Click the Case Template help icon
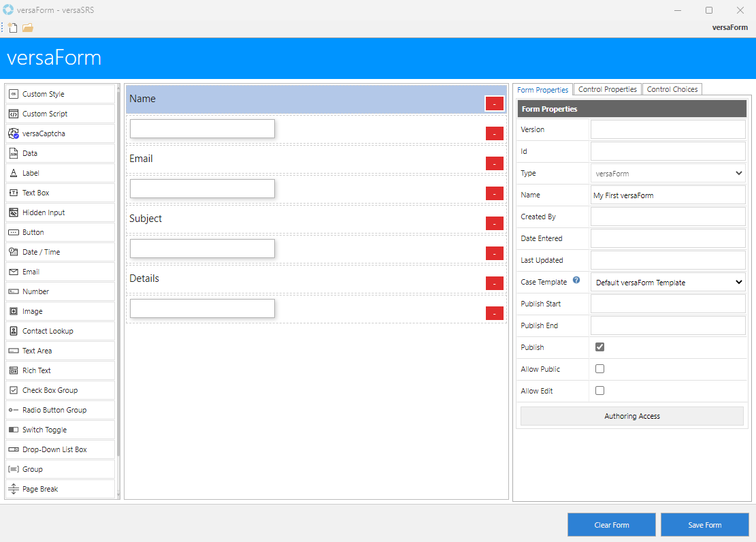This screenshot has height=542, width=756. (x=576, y=280)
